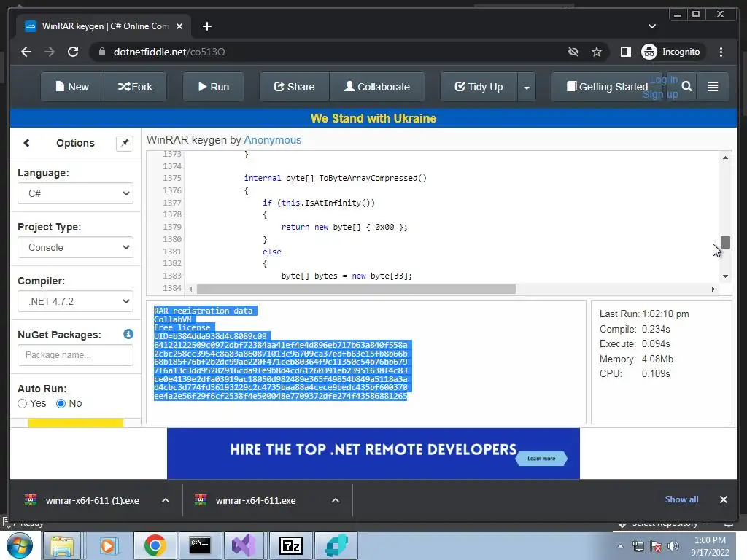Click NuGet Packages info icon
Screen dimensions: 747x560
128,334
